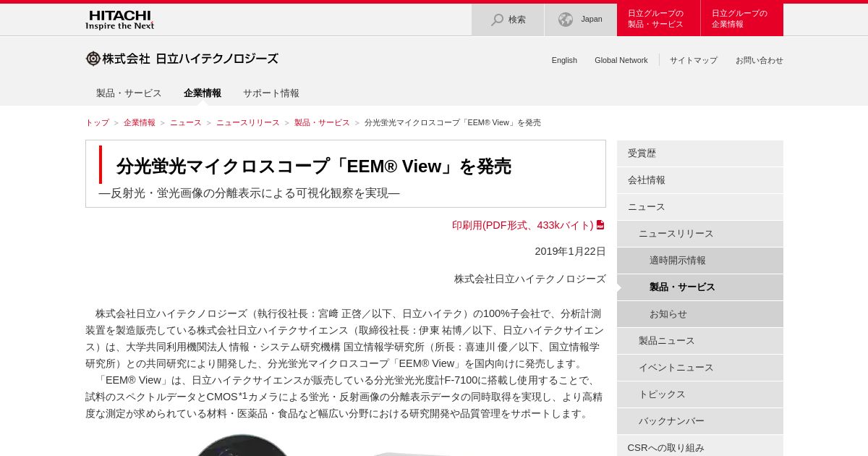Click 株式会社日立ハイテクノロジーズ byline below the date
This screenshot has width=868, height=456.
[x=530, y=279]
